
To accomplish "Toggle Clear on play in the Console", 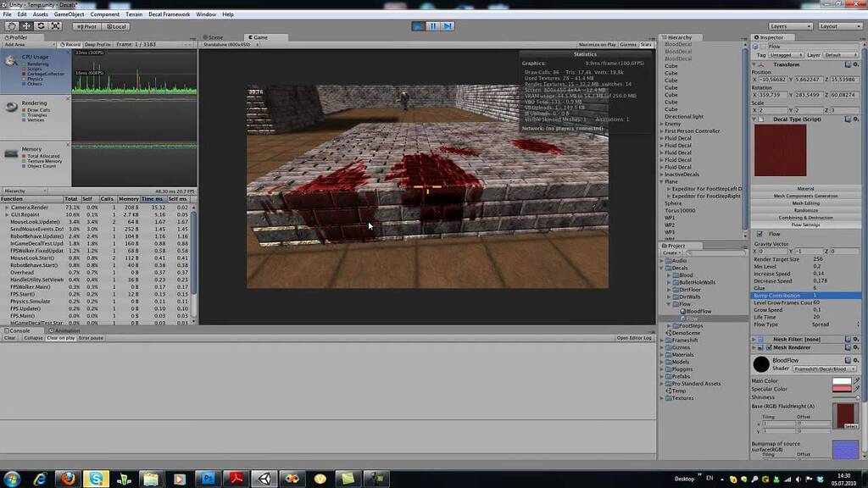I will pos(59,338).
